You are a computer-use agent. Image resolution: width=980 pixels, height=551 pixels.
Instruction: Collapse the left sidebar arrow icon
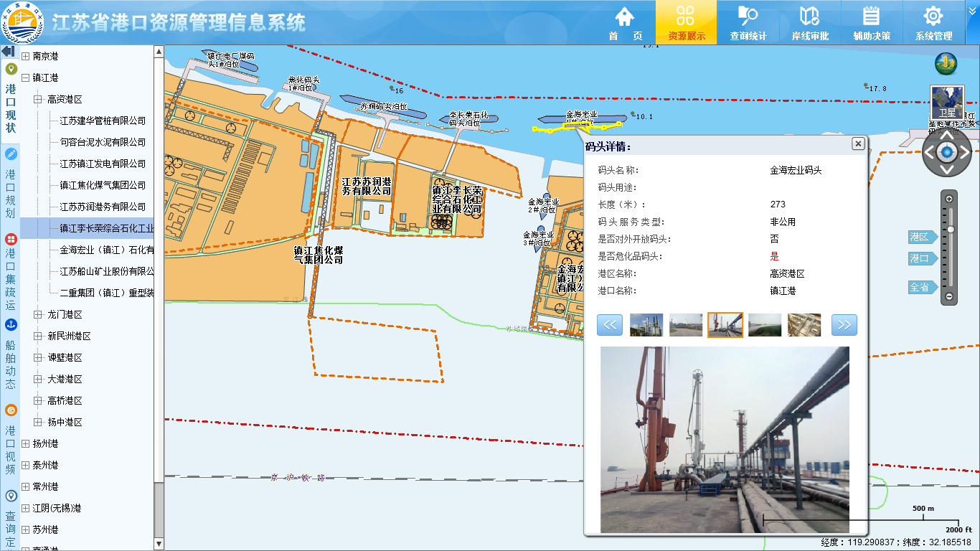(9, 52)
